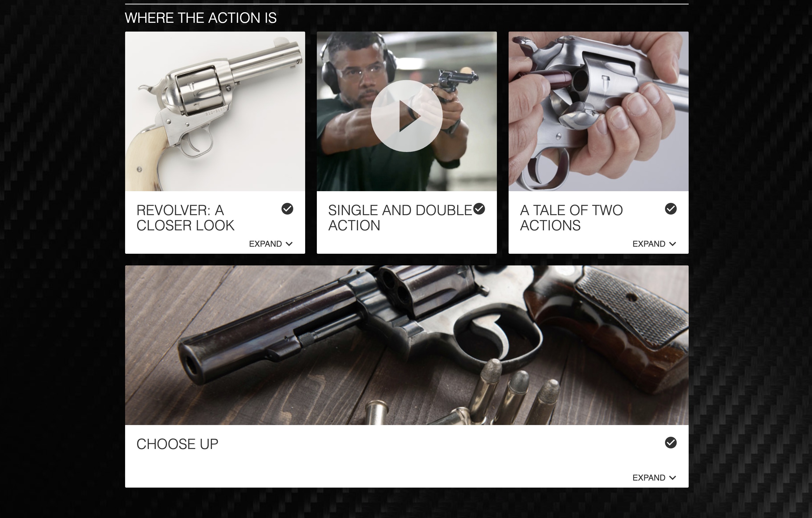The width and height of the screenshot is (812, 518).
Task: Open the hand loading cartridge into revolver image
Action: 598,111
